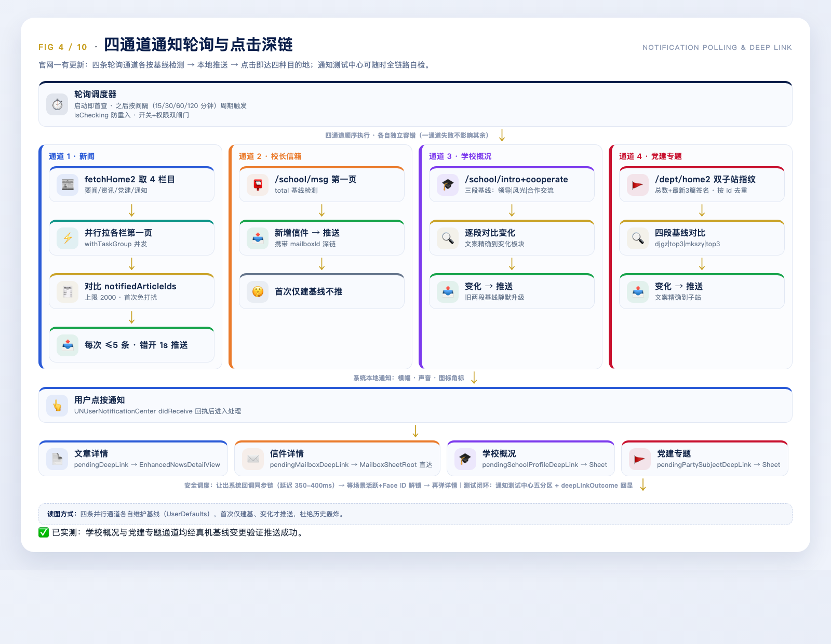The width and height of the screenshot is (831, 644).
Task: Click the 文章详情 card title
Action: click(91, 453)
